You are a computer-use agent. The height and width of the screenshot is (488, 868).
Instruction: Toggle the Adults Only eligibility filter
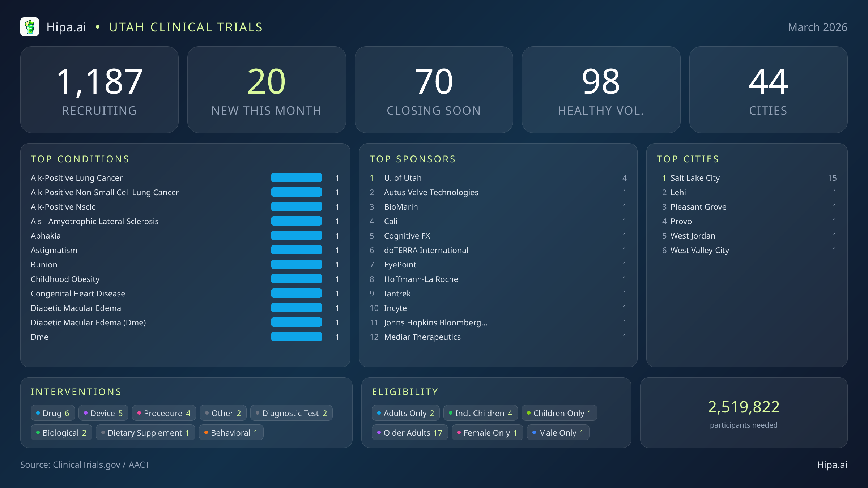pyautogui.click(x=405, y=413)
